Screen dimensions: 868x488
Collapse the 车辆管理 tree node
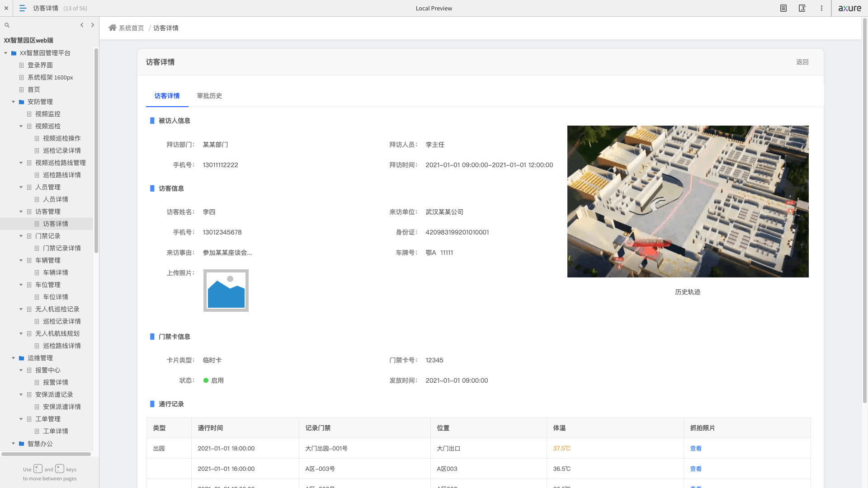21,260
